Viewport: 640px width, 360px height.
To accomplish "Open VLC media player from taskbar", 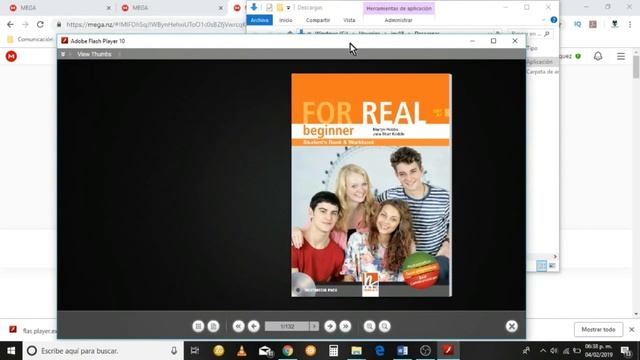I will tap(242, 351).
